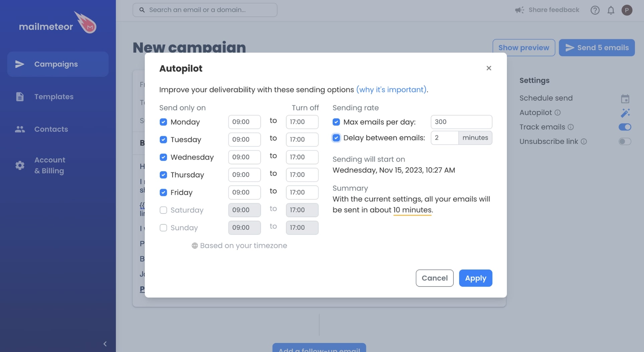
Task: Edit Wednesday end time field
Action: (302, 157)
